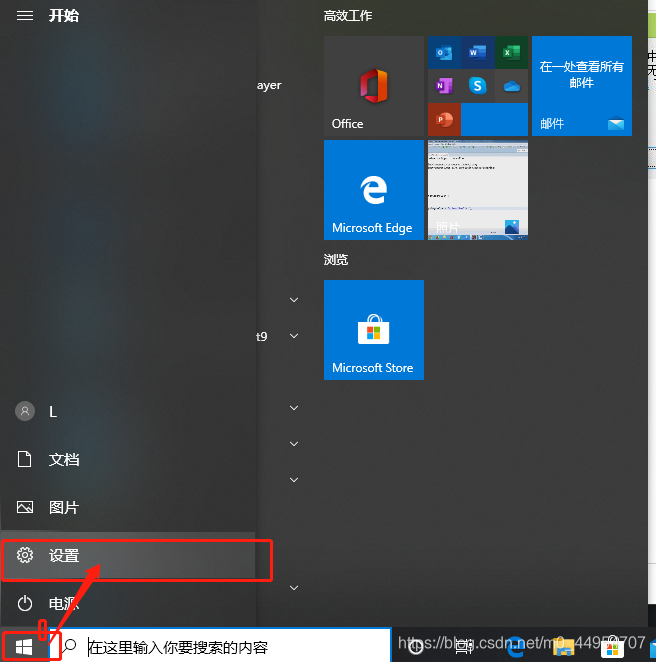Select the 浏览 tile group header
Viewport: 656px width, 662px height.
point(336,259)
